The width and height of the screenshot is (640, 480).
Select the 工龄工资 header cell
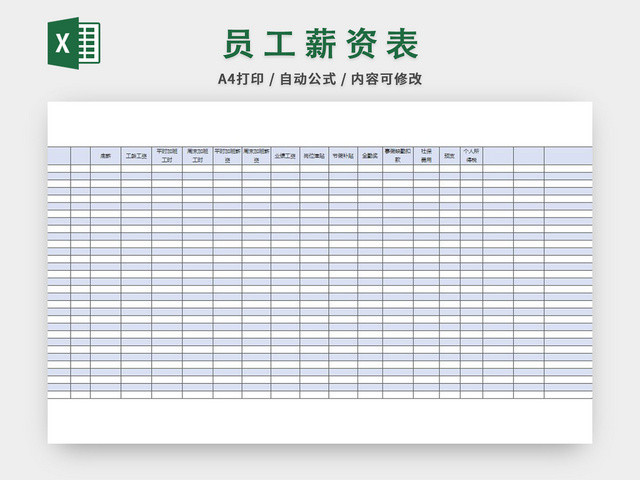click(136, 156)
